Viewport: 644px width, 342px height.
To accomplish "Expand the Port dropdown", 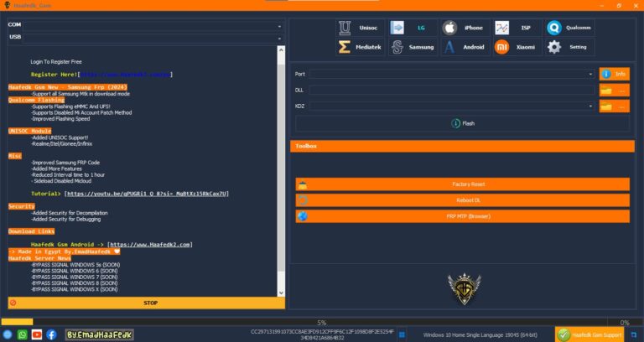I will point(590,75).
